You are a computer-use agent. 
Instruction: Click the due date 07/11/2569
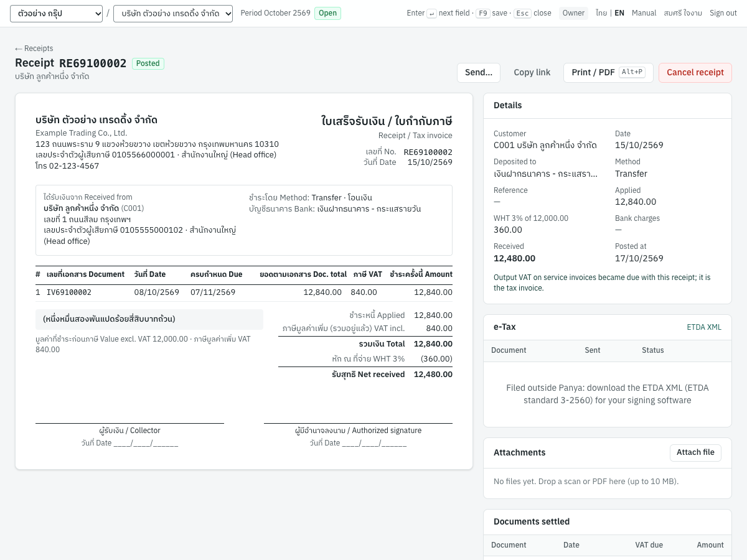(x=213, y=292)
